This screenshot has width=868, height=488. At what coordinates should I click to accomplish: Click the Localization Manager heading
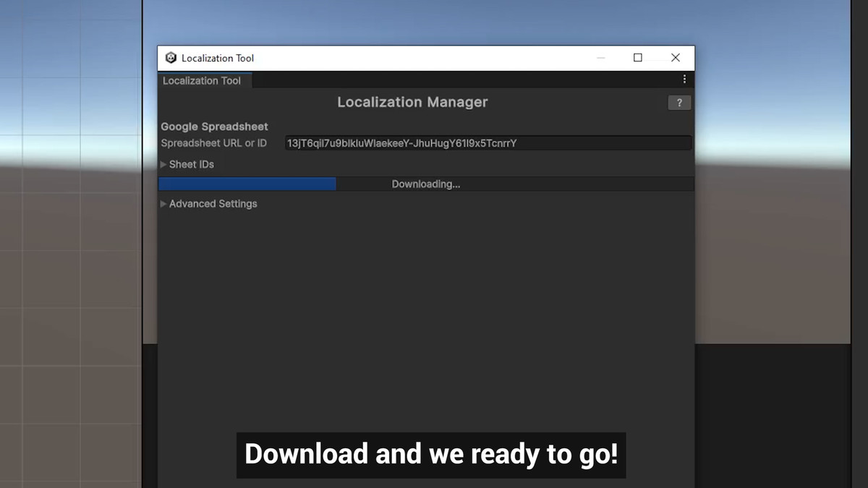pyautogui.click(x=412, y=103)
